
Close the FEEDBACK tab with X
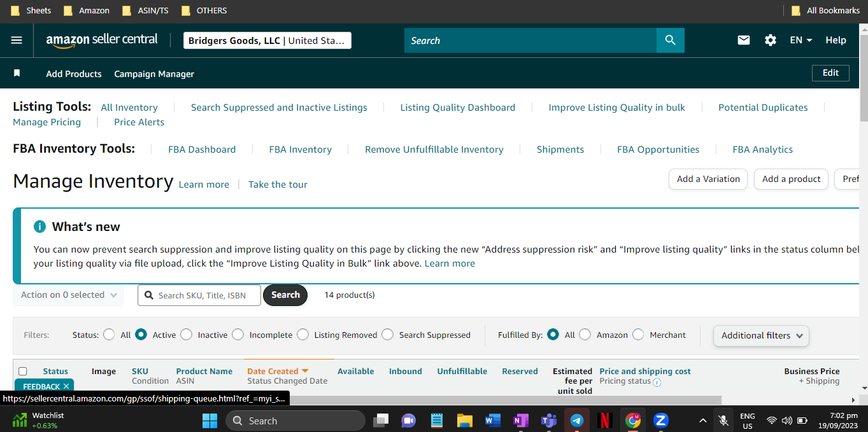pyautogui.click(x=66, y=386)
